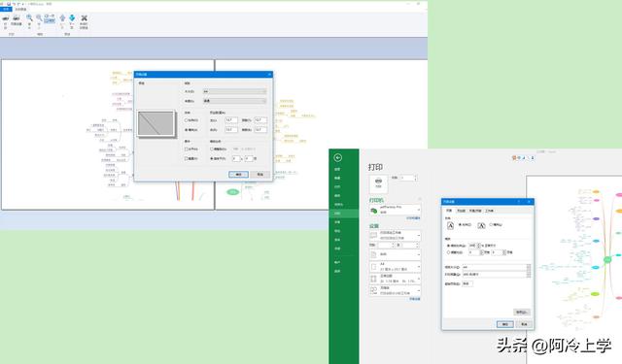Switch to the Page tab in Page Setup
Image resolution: width=622 pixels, height=364 pixels.
449,211
